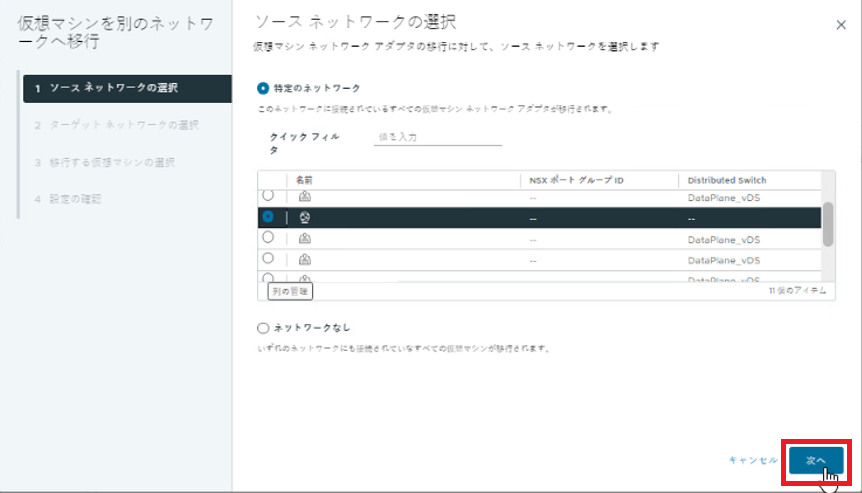The image size is (862, 493).
Task: Pick the radio button just below the highlighted row
Action: pos(268,238)
